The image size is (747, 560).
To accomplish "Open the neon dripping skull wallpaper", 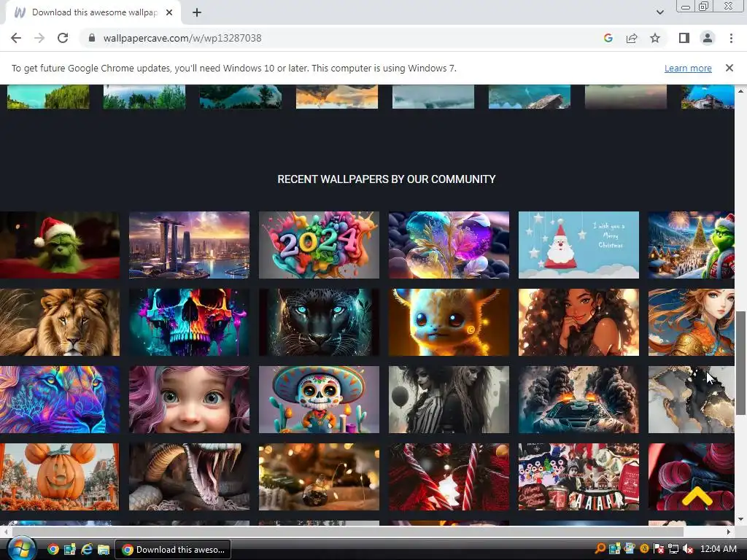I will pos(189,322).
